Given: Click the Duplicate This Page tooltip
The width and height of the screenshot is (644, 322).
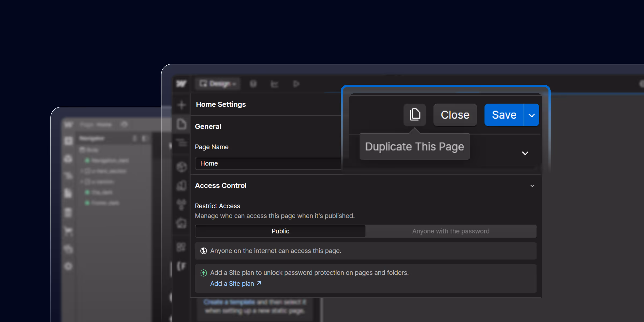Looking at the screenshot, I should point(415,147).
